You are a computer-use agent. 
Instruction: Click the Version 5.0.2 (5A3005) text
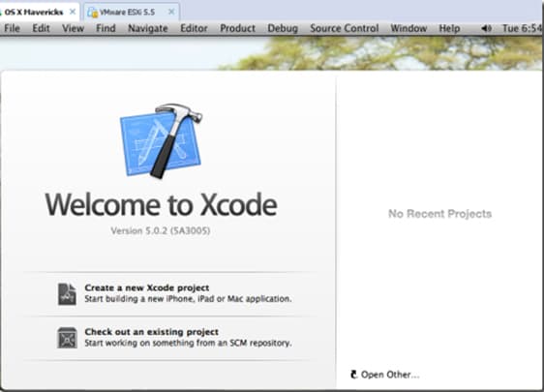click(161, 230)
